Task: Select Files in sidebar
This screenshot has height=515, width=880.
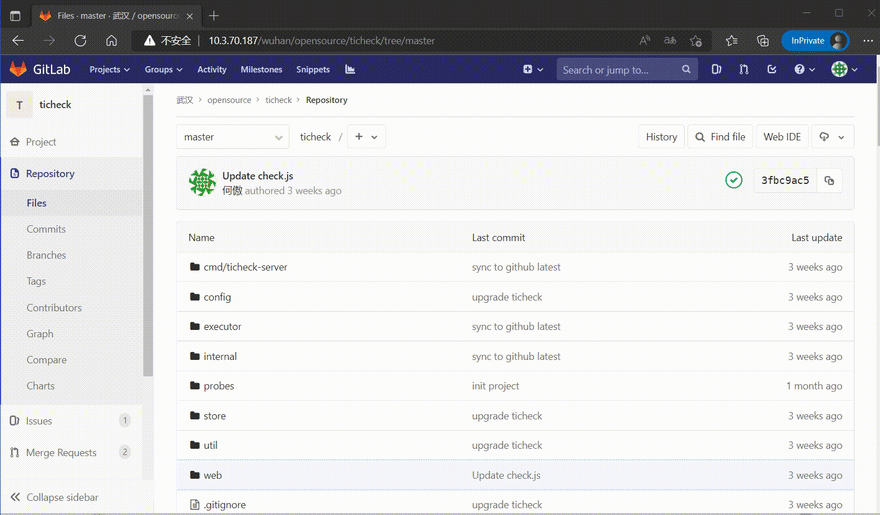Action: (36, 203)
